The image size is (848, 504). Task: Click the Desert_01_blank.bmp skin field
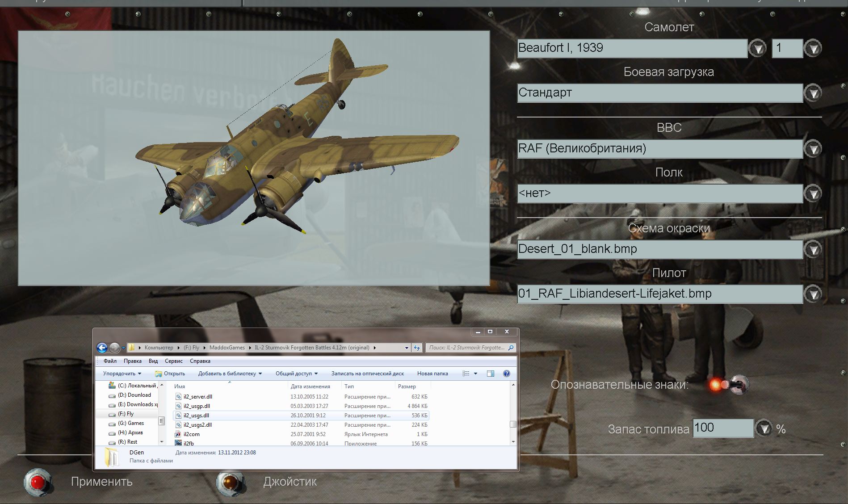(x=660, y=249)
